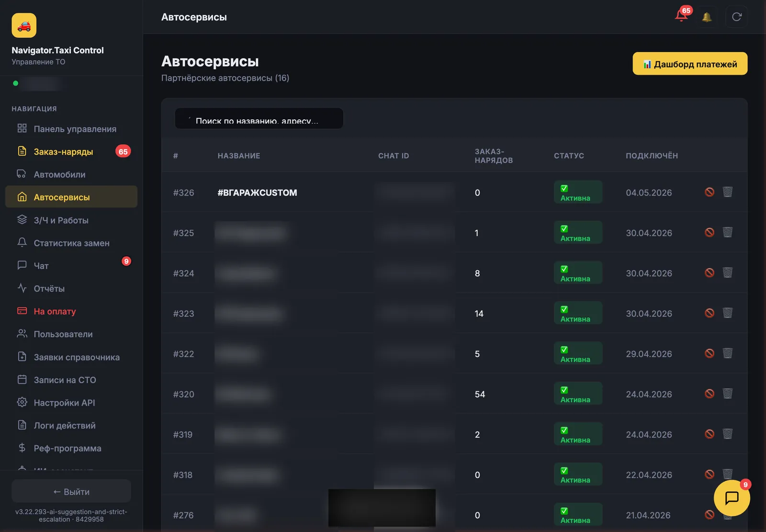Refresh the page with the reload icon
The width and height of the screenshot is (766, 532).
coord(737,17)
